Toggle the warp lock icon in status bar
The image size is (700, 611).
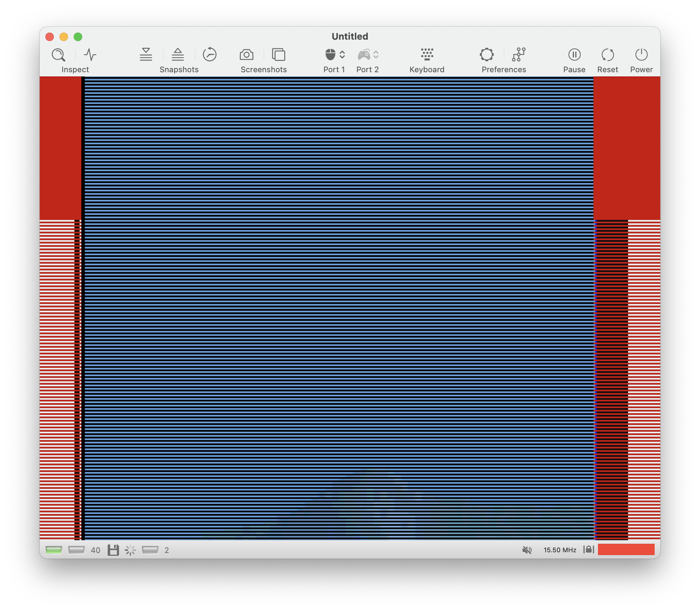click(x=588, y=549)
